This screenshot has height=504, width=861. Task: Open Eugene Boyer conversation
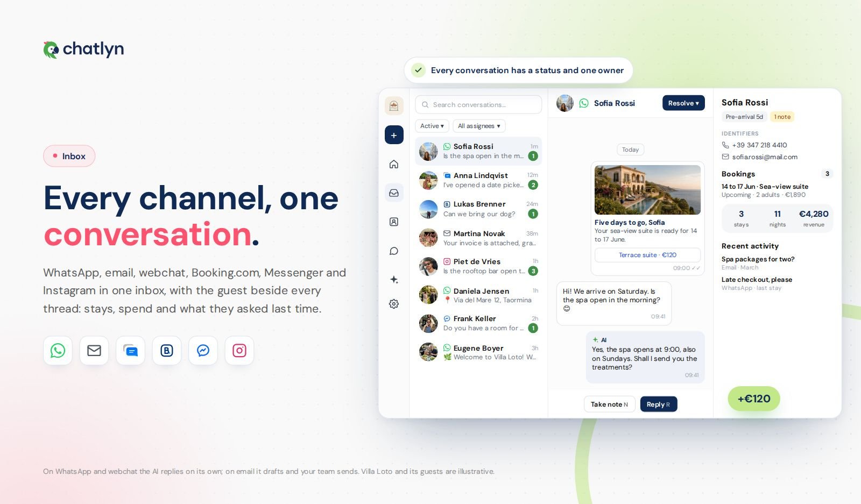478,352
